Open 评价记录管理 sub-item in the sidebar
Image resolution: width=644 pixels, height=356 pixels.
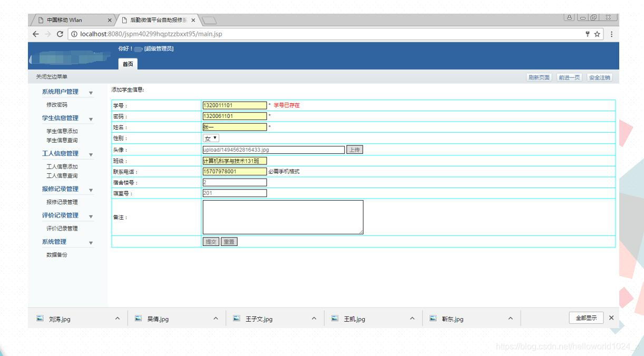[x=62, y=228]
